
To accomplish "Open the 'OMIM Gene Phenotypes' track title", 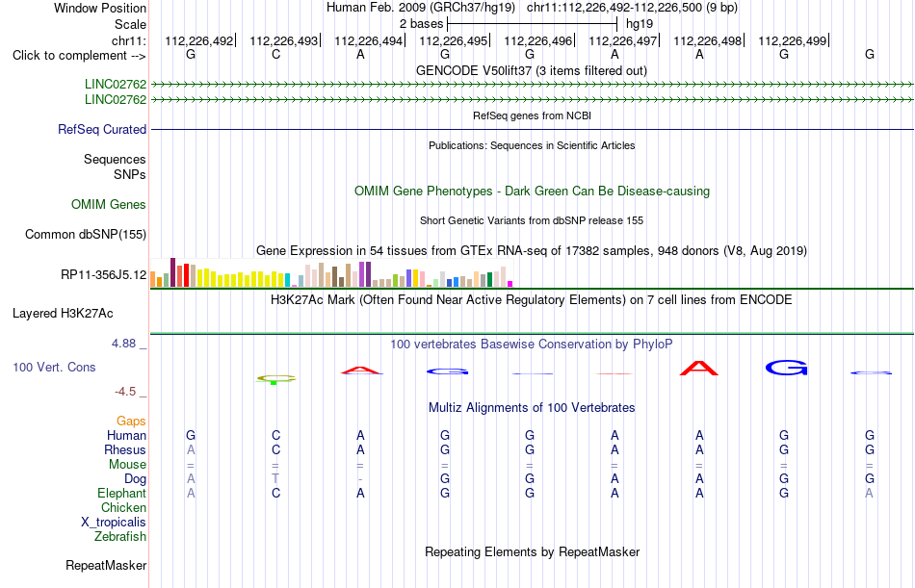I will point(532,191).
